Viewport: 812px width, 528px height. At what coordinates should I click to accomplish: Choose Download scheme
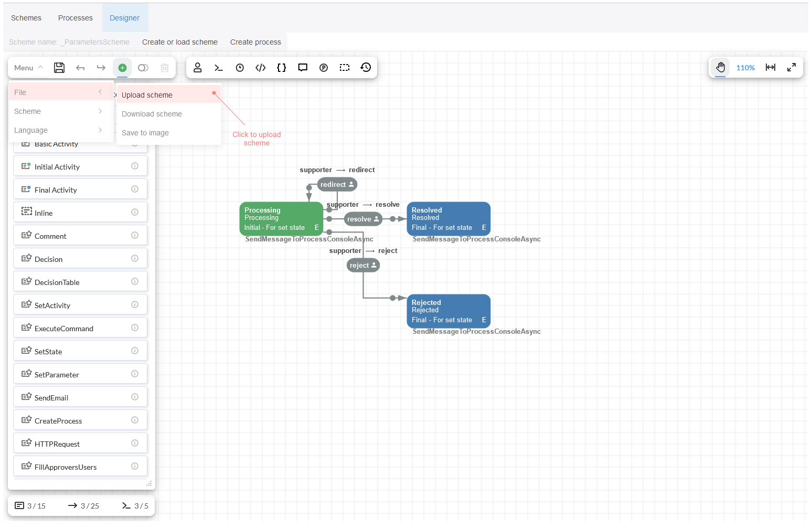[x=168, y=114]
